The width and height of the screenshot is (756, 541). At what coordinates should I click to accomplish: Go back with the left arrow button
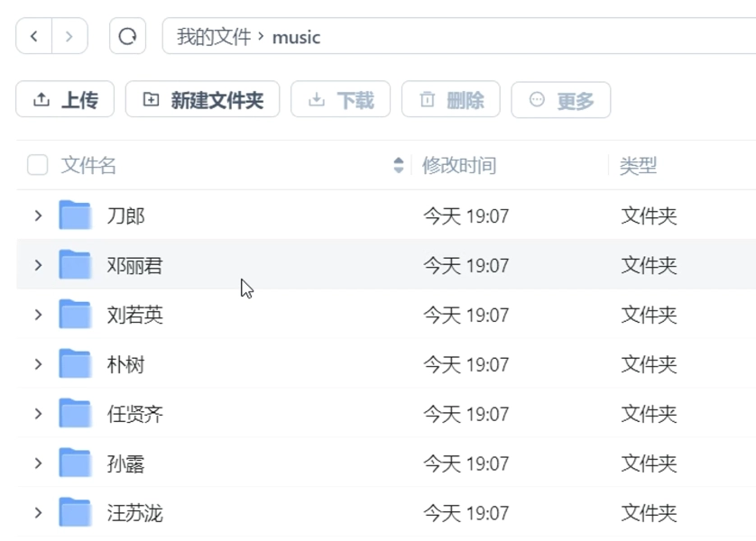coord(33,36)
